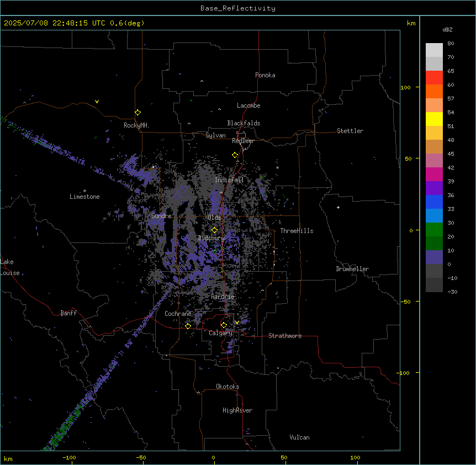This screenshot has width=476, height=465.
Task: Select the x-axis tick label 50
Action: point(284,457)
